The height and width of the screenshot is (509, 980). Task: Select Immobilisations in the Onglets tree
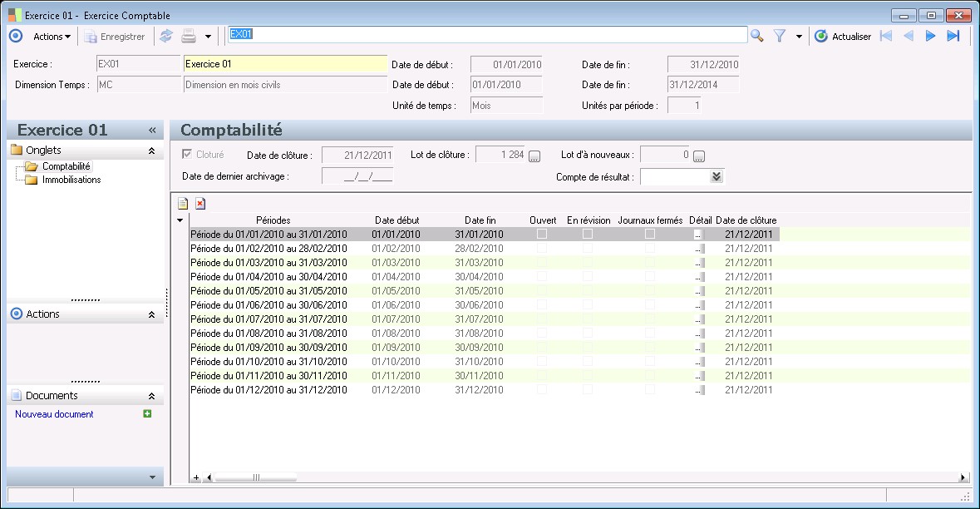71,180
